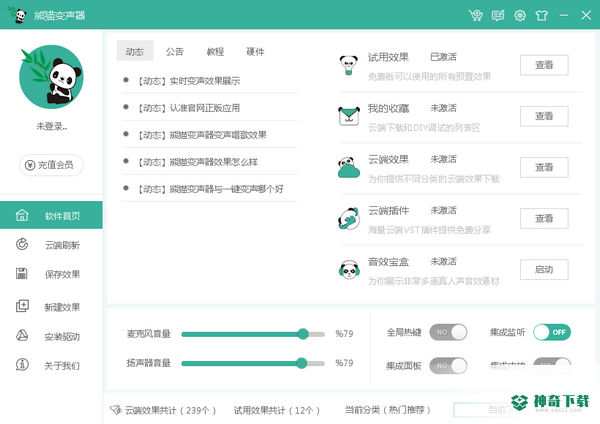Screen dimensions: 600x424
Task: Select 保存效果 in sidebar
Action: [x=51, y=274]
